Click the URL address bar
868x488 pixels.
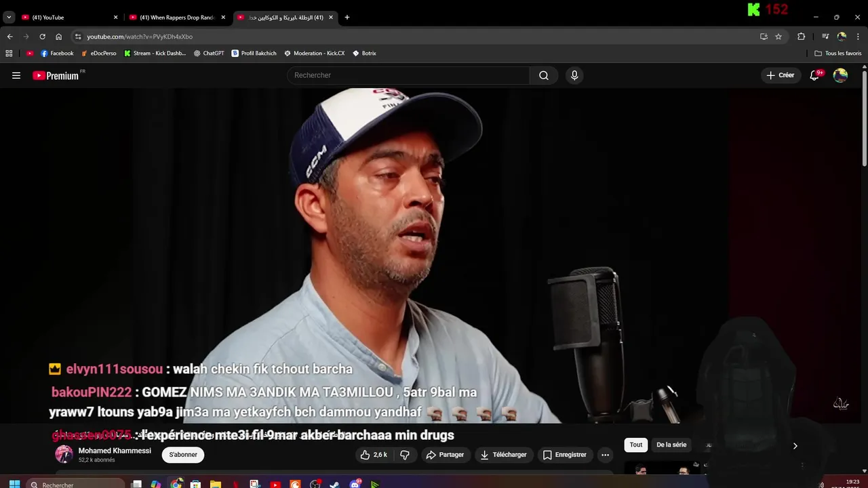[x=414, y=37]
